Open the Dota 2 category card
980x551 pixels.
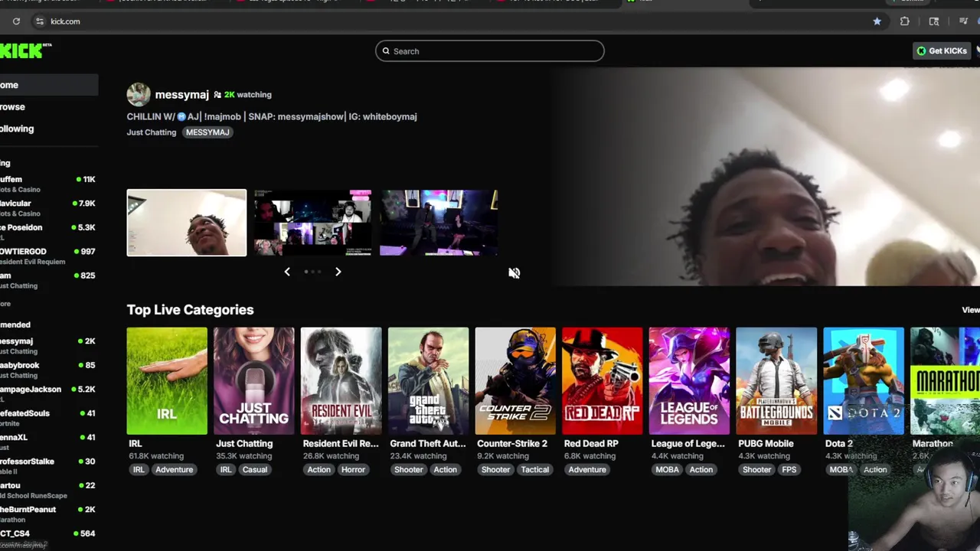[864, 381]
